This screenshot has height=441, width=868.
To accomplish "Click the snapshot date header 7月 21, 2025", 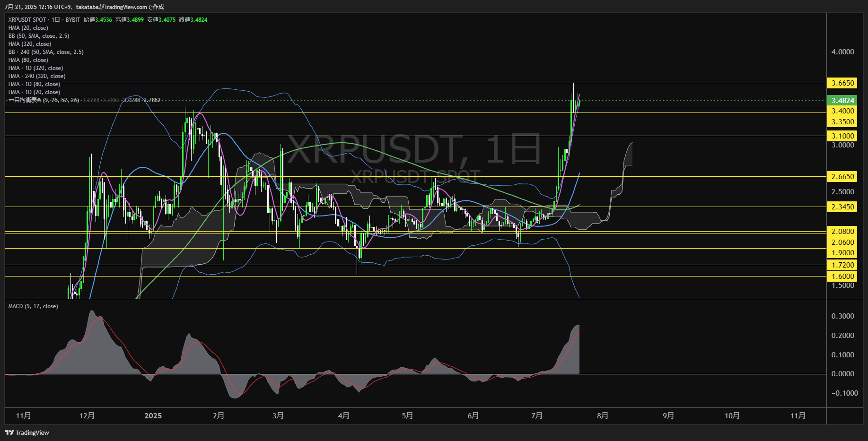I will point(21,7).
